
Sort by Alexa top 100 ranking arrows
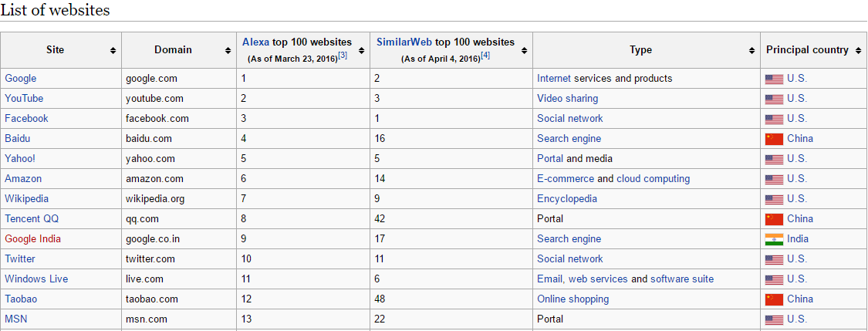[362, 50]
